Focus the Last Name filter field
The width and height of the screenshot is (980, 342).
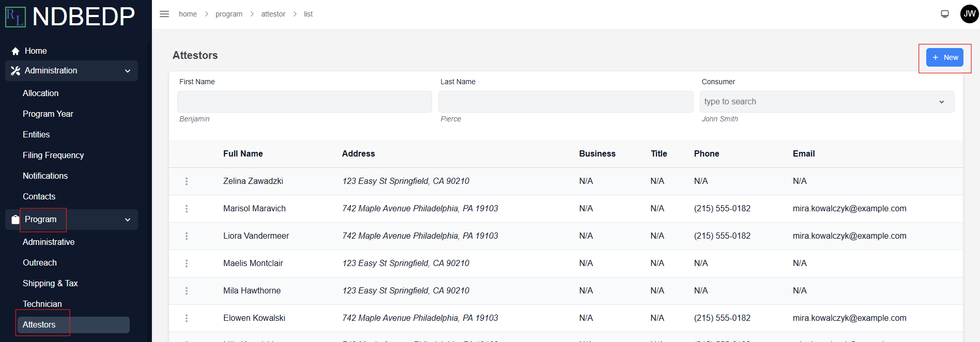(565, 102)
